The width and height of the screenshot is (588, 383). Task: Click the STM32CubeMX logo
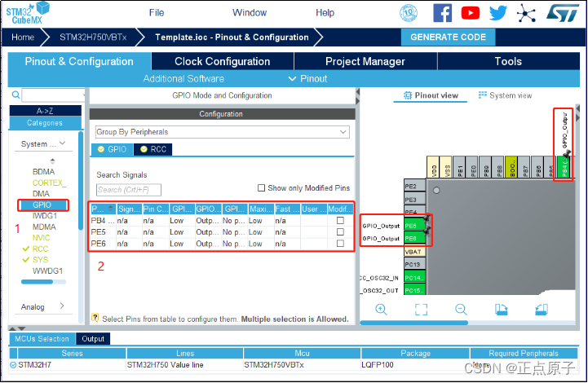[28, 13]
